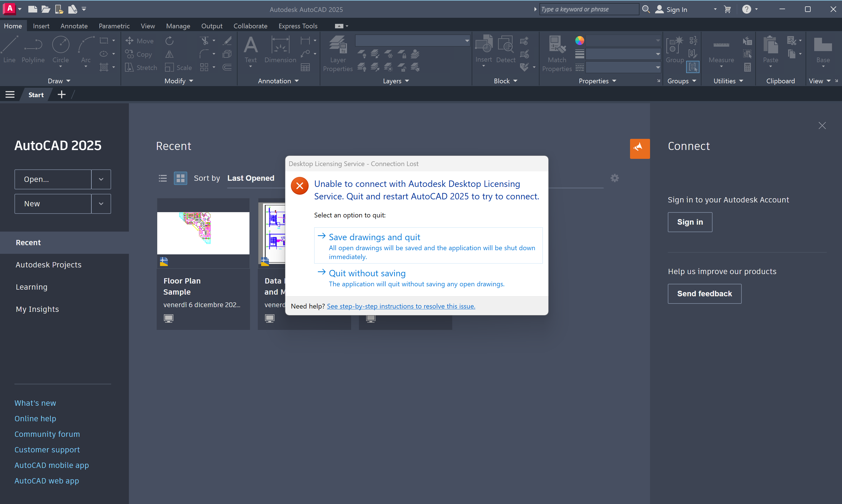Open the Insert ribbon tab
This screenshot has width=842, height=504.
(x=41, y=26)
